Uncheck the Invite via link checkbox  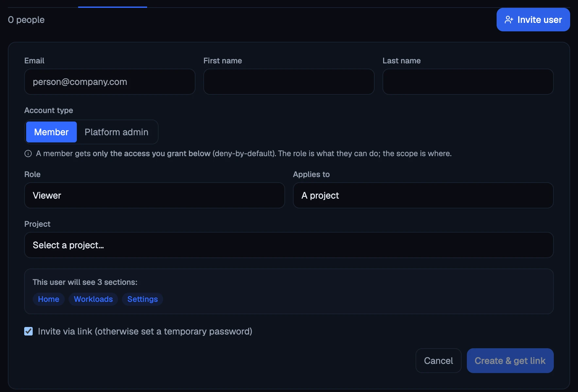(28, 331)
